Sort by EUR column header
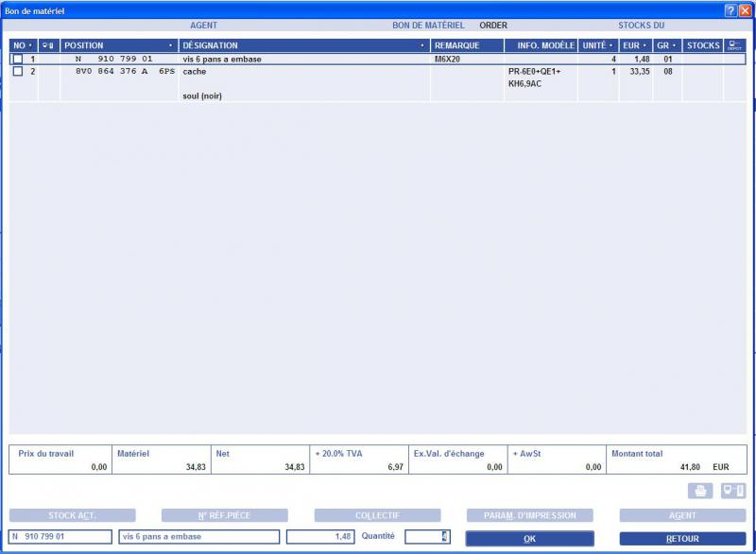The image size is (756, 554). coord(635,45)
